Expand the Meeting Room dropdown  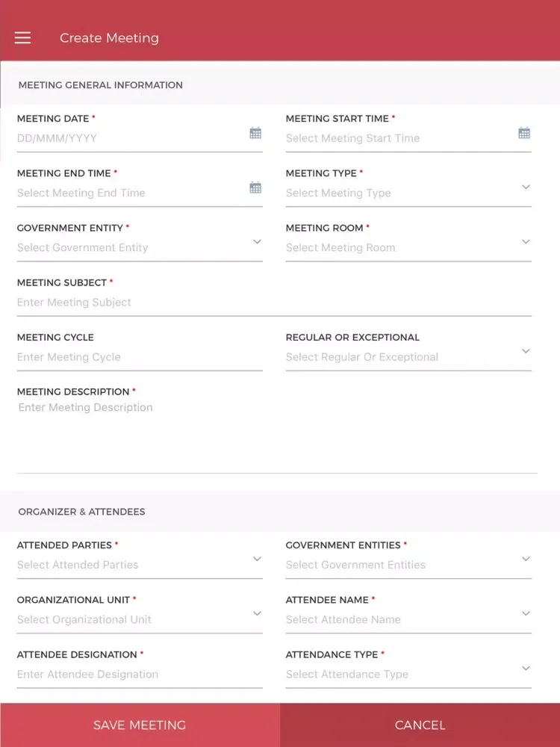click(526, 242)
